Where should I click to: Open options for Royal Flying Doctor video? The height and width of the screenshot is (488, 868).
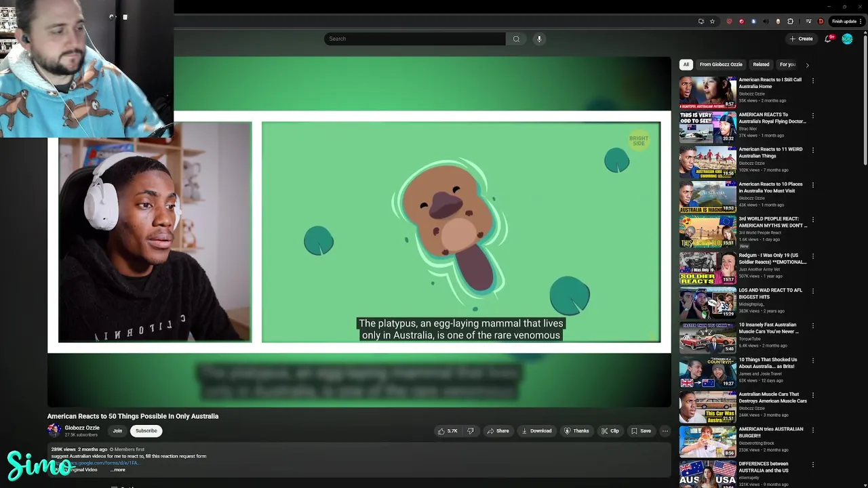(x=812, y=115)
